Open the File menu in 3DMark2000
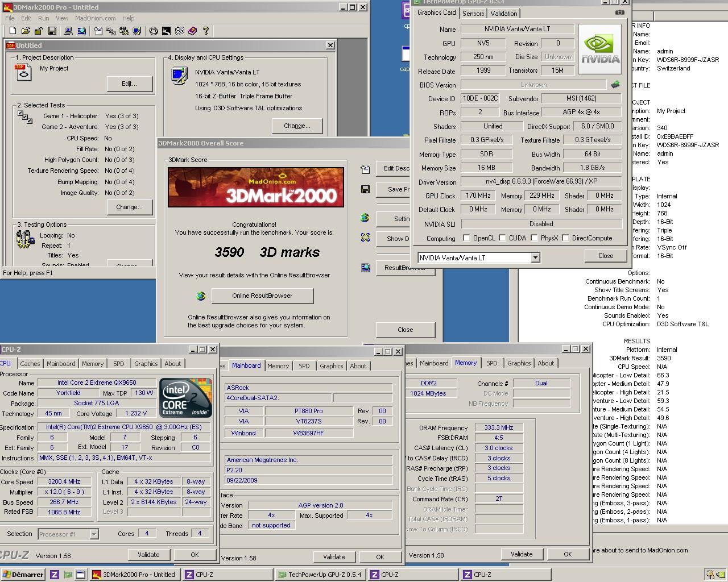The height and width of the screenshot is (582, 728). point(10,18)
